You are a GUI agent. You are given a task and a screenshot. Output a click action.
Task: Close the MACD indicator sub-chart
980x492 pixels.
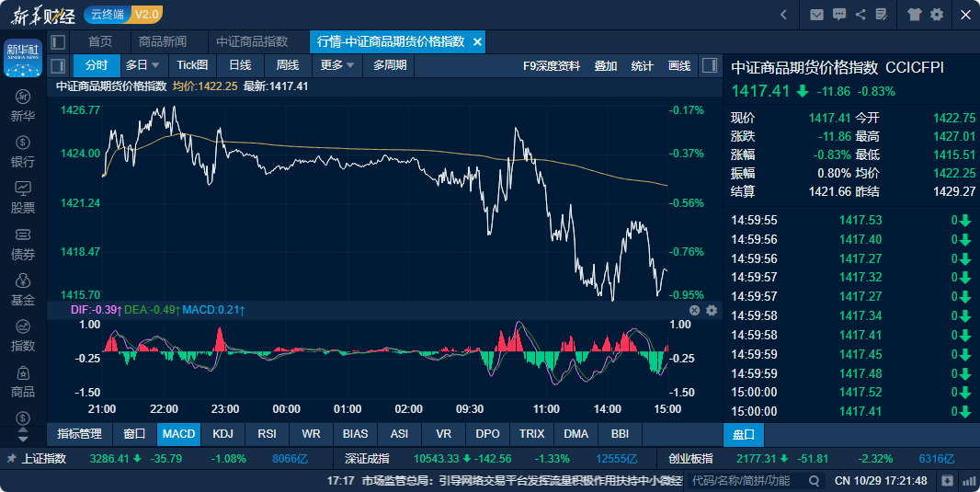tap(695, 311)
